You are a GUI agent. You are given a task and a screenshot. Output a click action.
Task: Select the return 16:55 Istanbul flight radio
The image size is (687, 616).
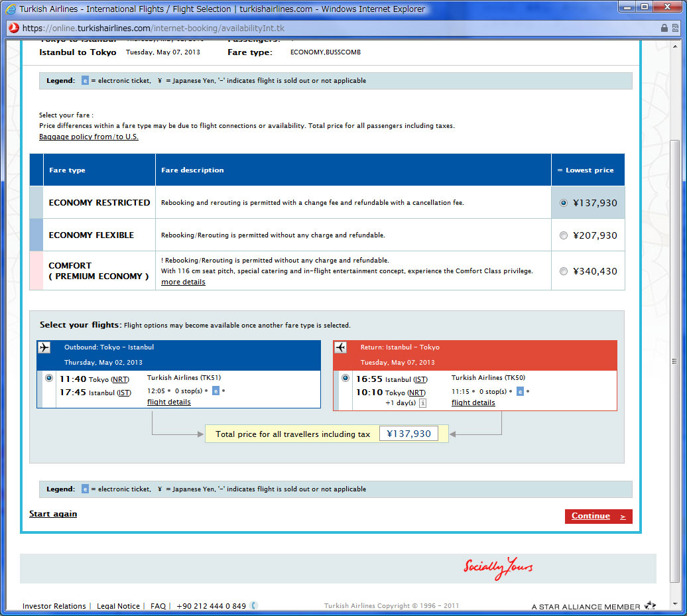(345, 378)
